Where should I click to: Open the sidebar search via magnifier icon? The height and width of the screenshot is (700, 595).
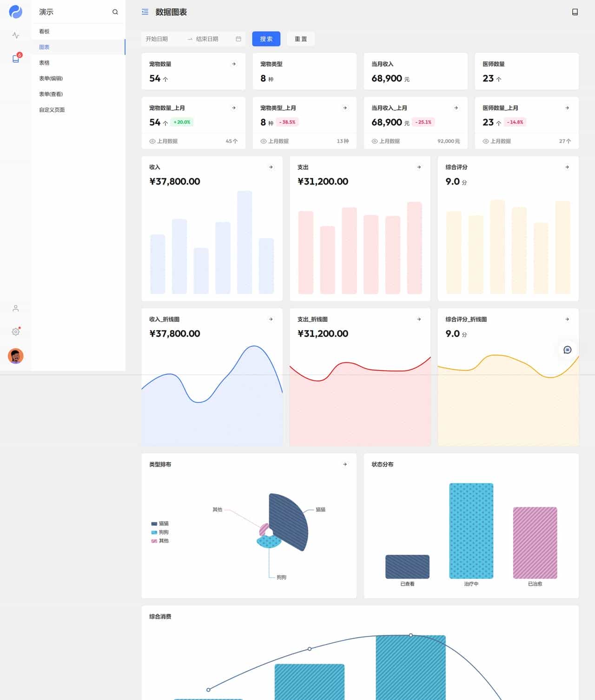(x=115, y=12)
